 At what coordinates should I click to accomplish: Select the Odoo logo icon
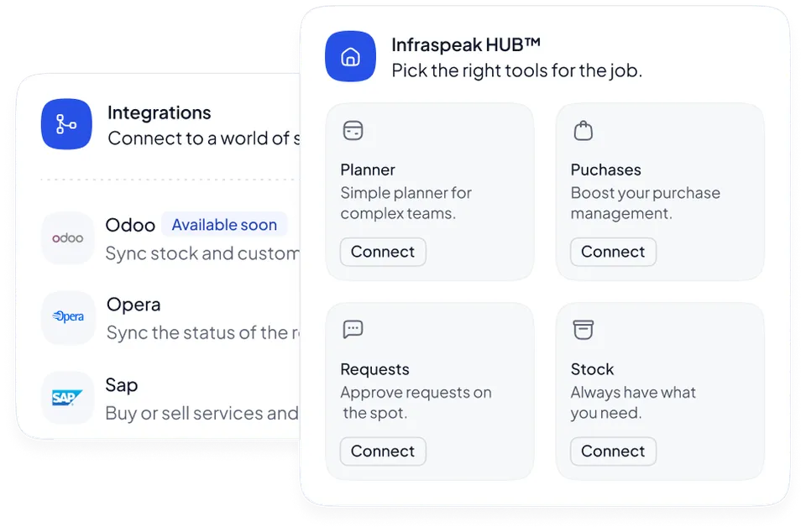tap(68, 238)
